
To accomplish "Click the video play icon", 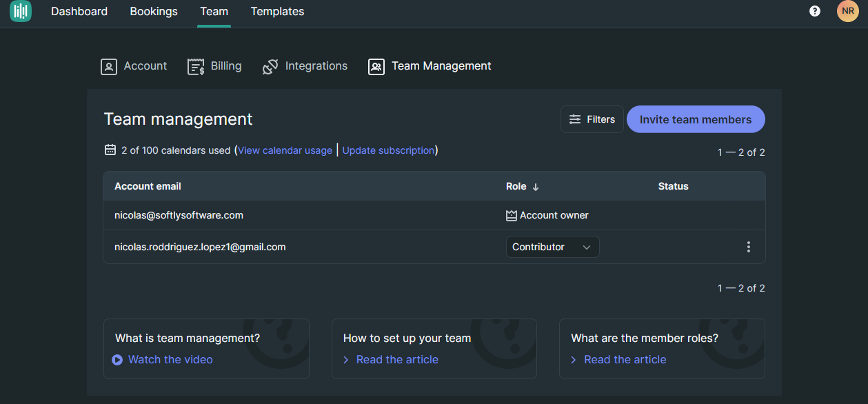I will [x=117, y=360].
